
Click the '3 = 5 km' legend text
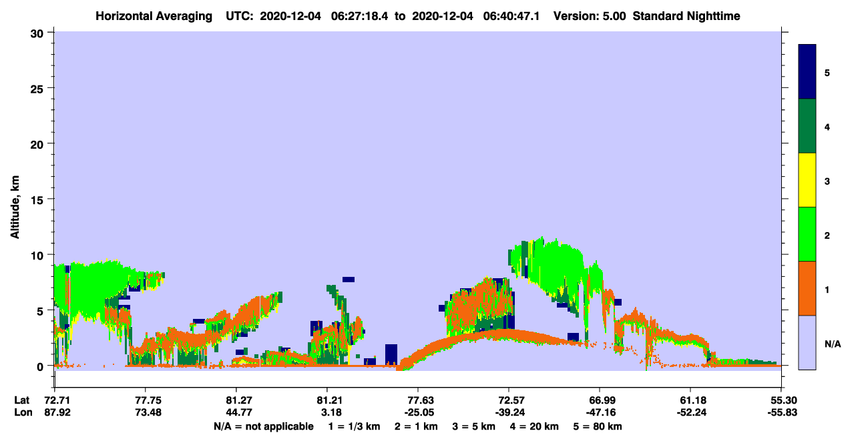tap(474, 426)
